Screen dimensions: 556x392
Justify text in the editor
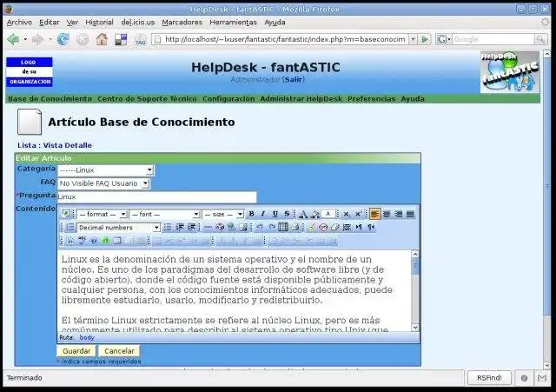tap(410, 215)
